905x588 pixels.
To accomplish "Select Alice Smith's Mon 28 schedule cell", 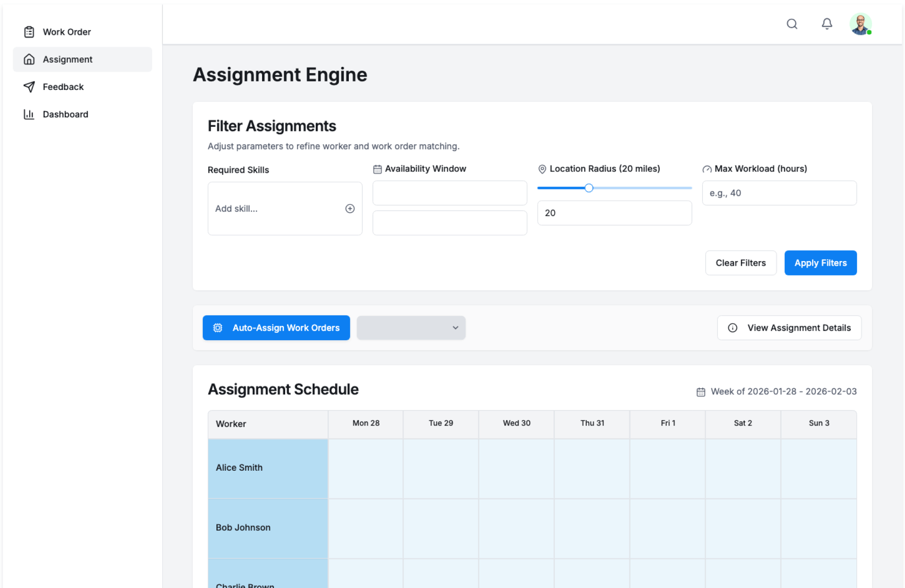I will [366, 468].
